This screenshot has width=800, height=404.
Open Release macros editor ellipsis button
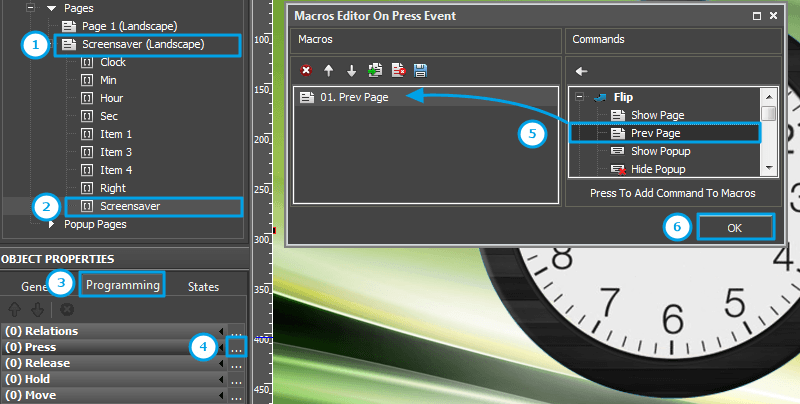236,363
